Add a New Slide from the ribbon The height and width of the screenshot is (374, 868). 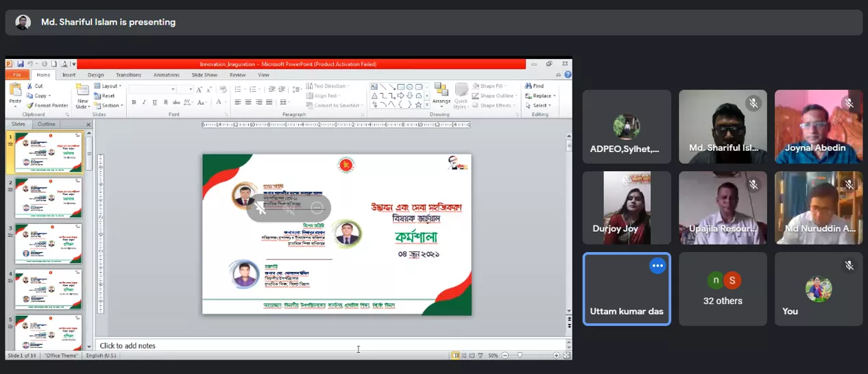83,96
